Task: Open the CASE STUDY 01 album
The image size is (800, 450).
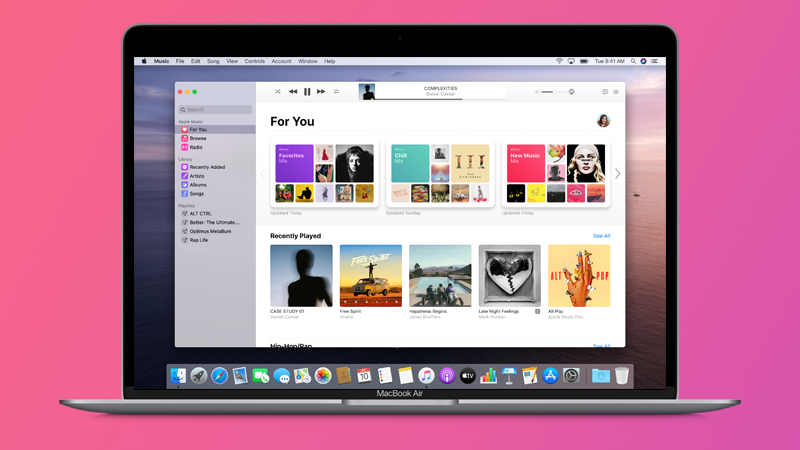Action: click(x=301, y=276)
